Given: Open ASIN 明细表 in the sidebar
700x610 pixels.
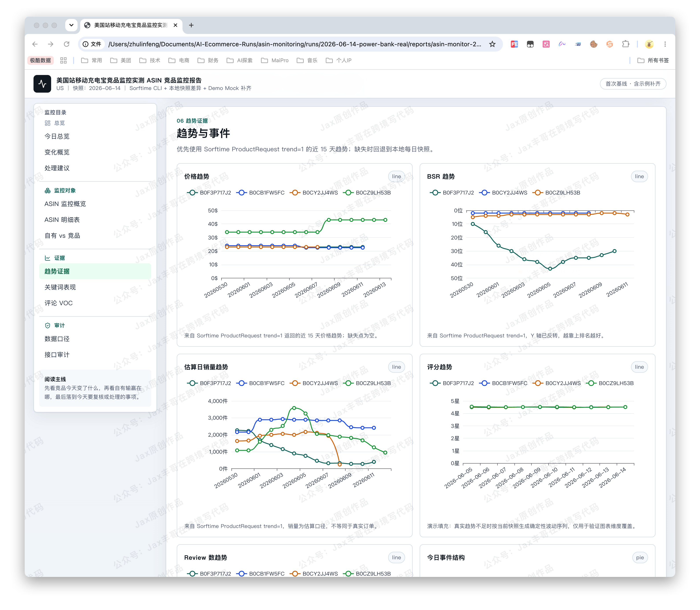Looking at the screenshot, I should tap(95, 220).
